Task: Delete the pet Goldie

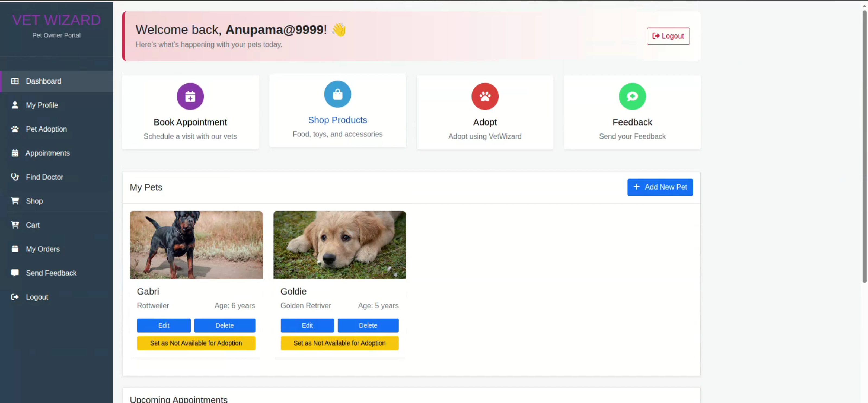Action: point(368,325)
